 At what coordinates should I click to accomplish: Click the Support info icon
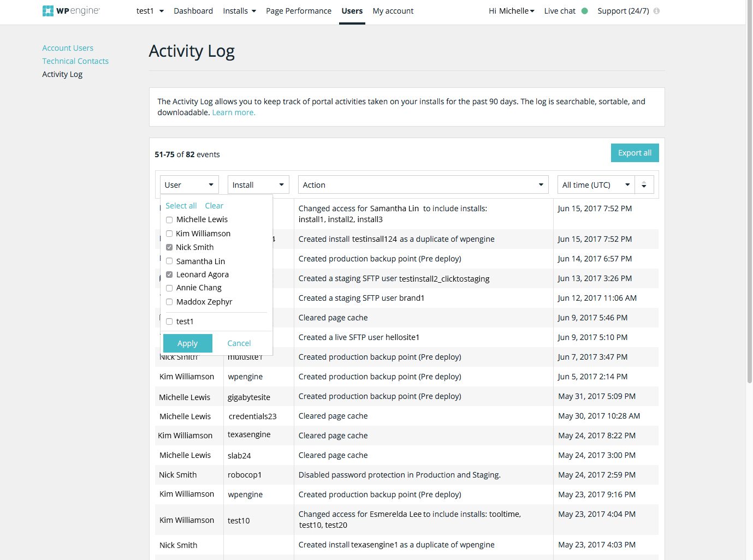pyautogui.click(x=656, y=11)
